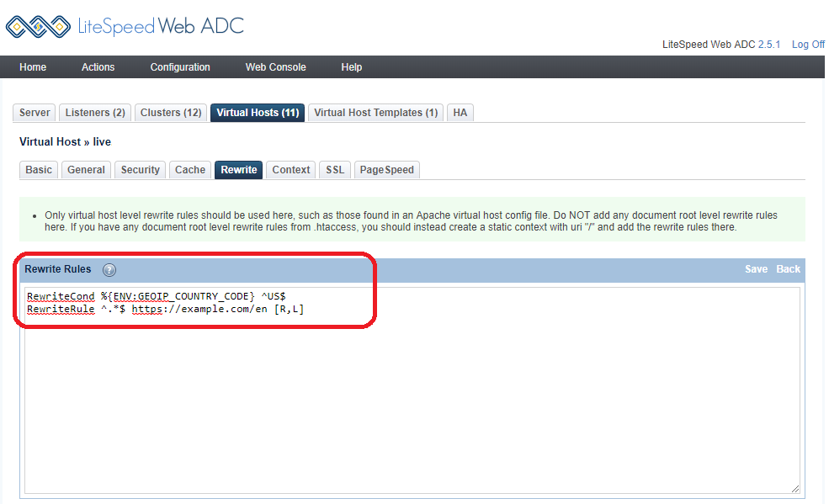This screenshot has width=829, height=504.
Task: Open the Cache sub-tab
Action: tap(190, 170)
